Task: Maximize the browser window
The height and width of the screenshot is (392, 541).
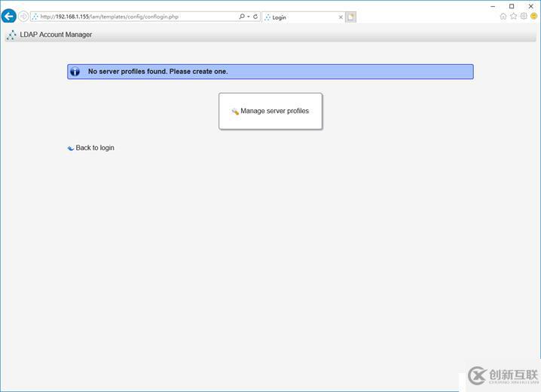Action: [512, 6]
